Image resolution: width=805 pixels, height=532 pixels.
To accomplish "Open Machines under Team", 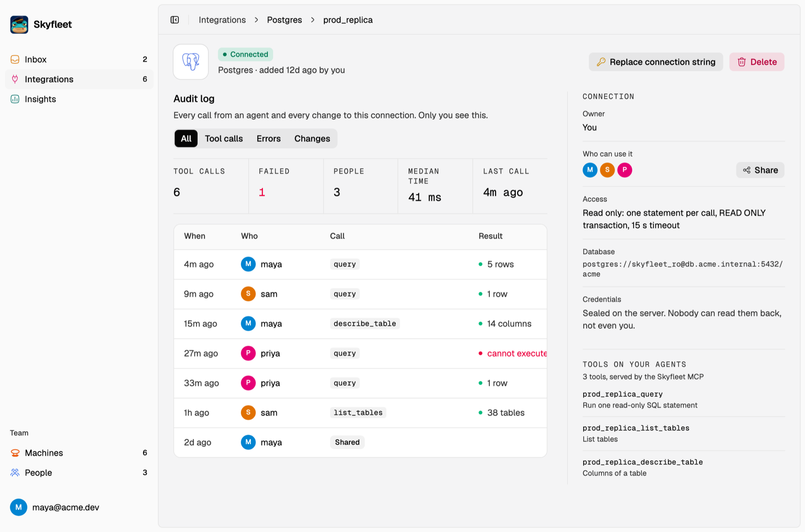I will click(x=79, y=453).
